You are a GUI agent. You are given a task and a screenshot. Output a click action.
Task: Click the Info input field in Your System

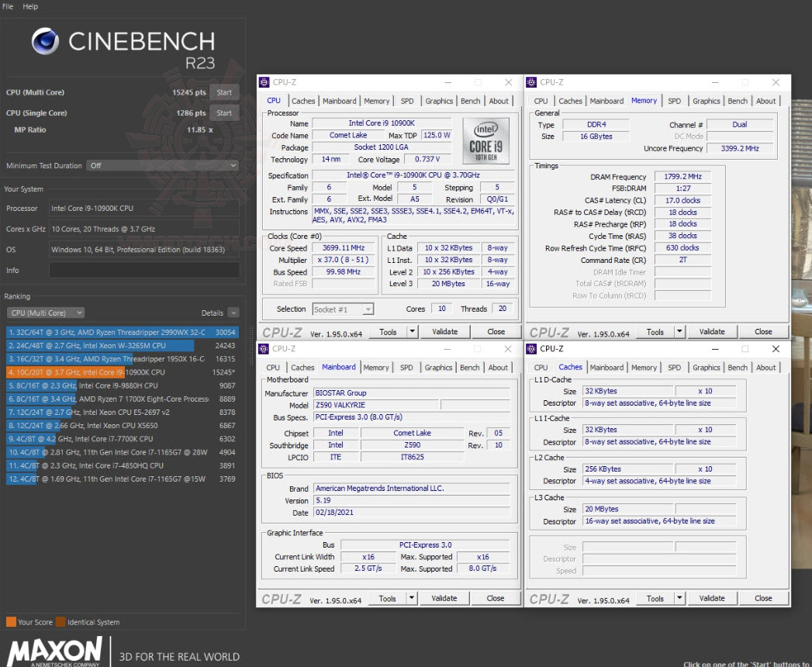pyautogui.click(x=144, y=271)
